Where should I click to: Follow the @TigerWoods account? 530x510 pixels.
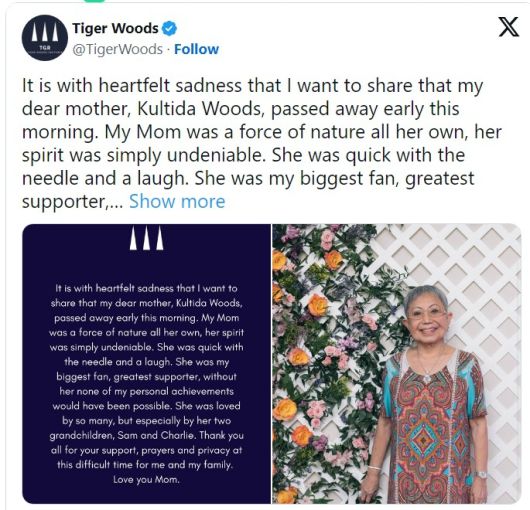pyautogui.click(x=196, y=49)
